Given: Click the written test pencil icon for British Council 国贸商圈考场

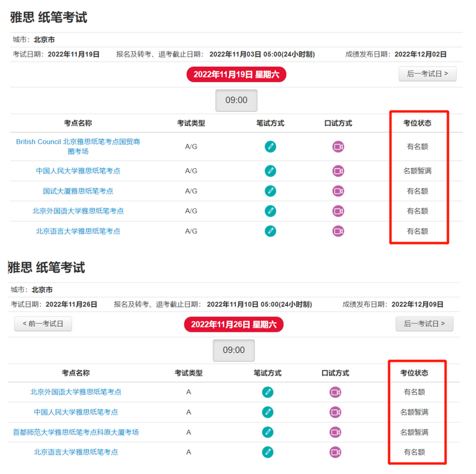Looking at the screenshot, I should pyautogui.click(x=270, y=146).
